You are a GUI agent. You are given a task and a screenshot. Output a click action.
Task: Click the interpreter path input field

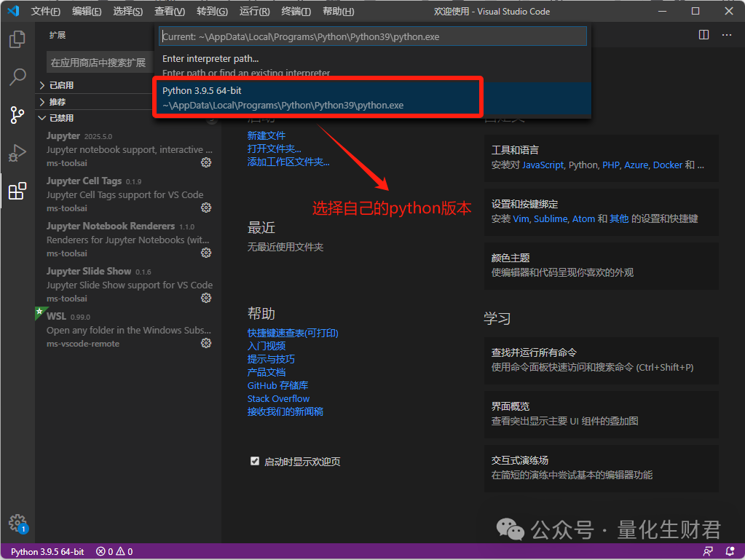(372, 35)
